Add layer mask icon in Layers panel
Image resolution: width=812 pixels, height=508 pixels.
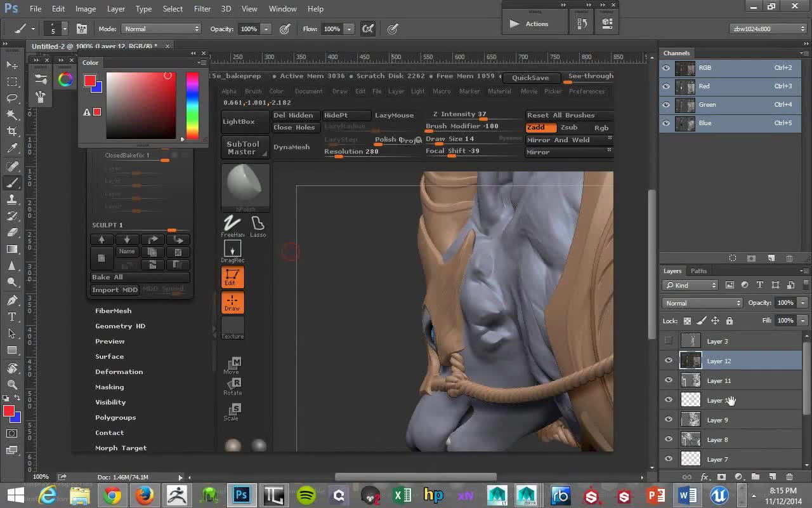tap(721, 476)
